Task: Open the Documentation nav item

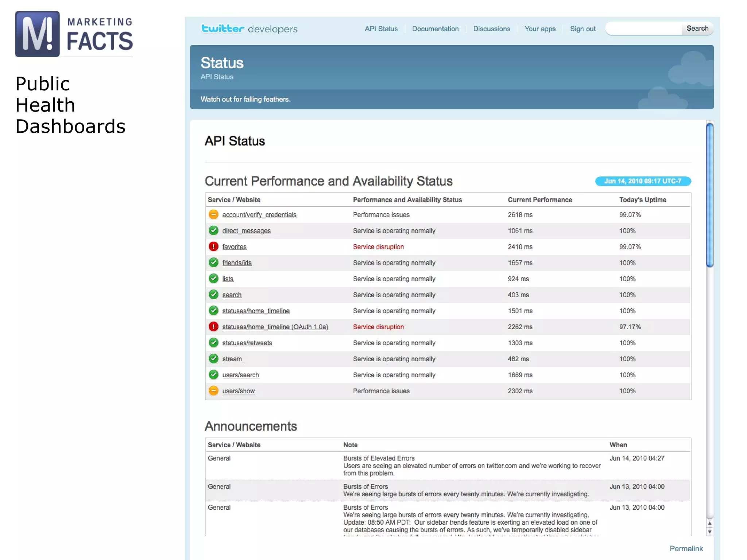Action: tap(435, 29)
